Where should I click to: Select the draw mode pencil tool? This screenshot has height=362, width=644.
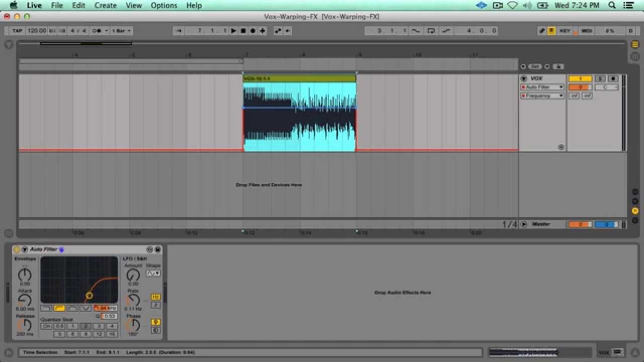coord(542,31)
